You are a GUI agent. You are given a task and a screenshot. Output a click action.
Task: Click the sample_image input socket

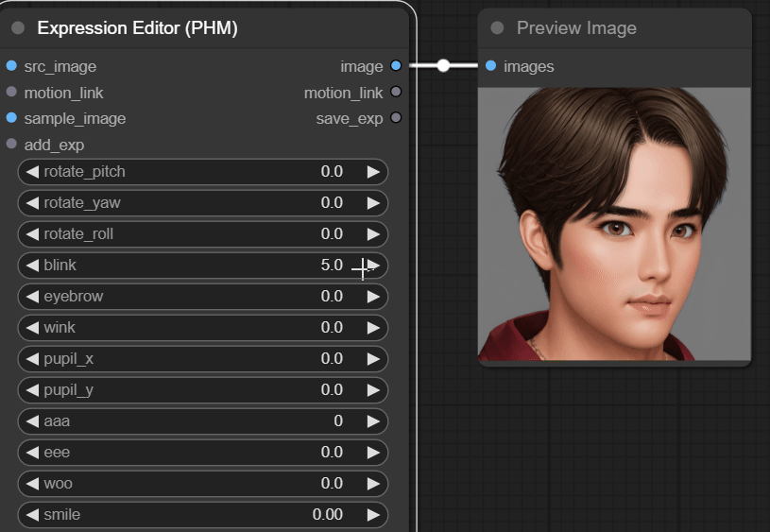click(x=11, y=118)
